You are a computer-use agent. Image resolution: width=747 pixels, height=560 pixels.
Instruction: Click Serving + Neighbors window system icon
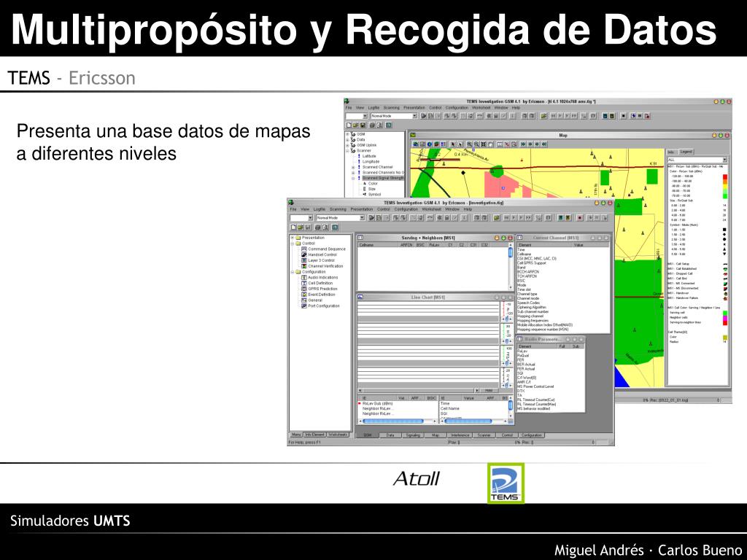click(x=360, y=238)
